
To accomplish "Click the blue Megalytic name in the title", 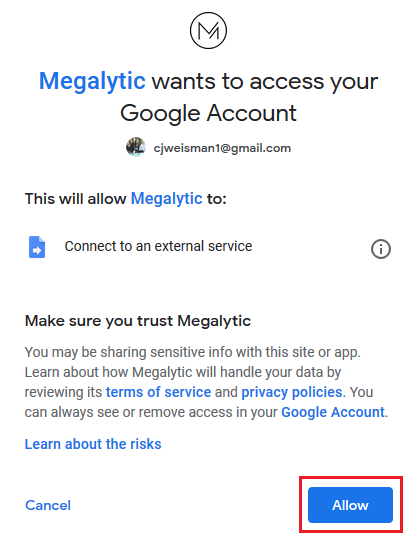I will 92,81.
